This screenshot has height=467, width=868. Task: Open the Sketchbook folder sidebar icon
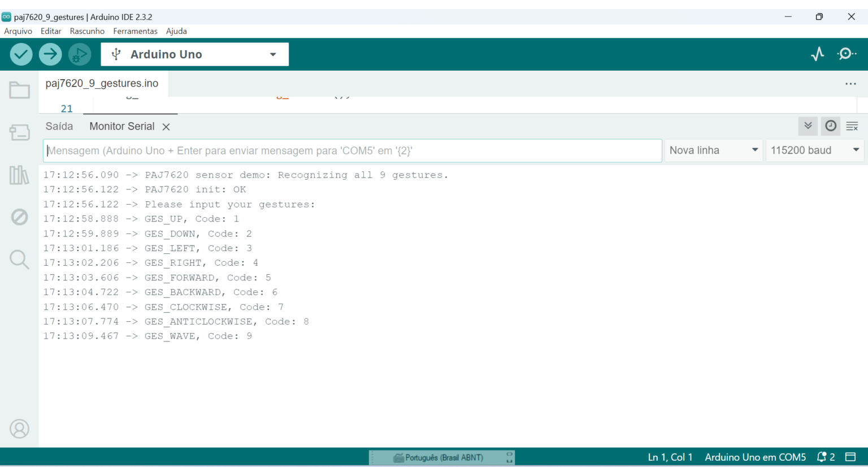click(19, 90)
